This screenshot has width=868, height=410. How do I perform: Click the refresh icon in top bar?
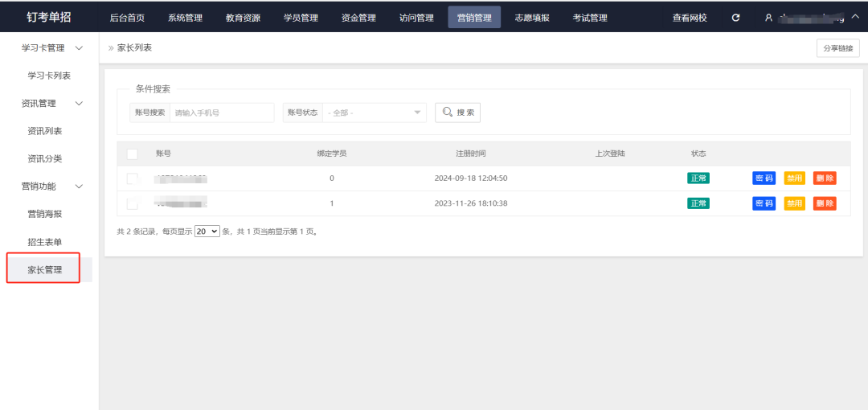tap(735, 18)
